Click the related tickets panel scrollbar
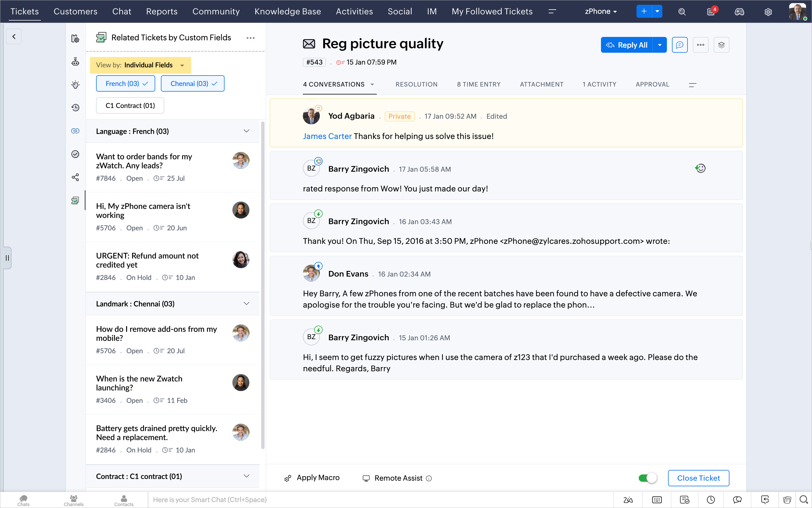Image resolution: width=812 pixels, height=508 pixels. coord(263,285)
